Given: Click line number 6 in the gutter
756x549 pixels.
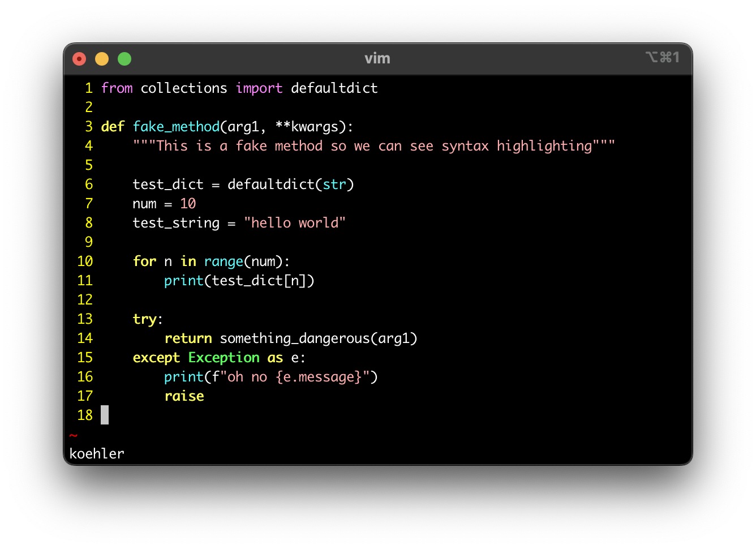Looking at the screenshot, I should coord(88,184).
